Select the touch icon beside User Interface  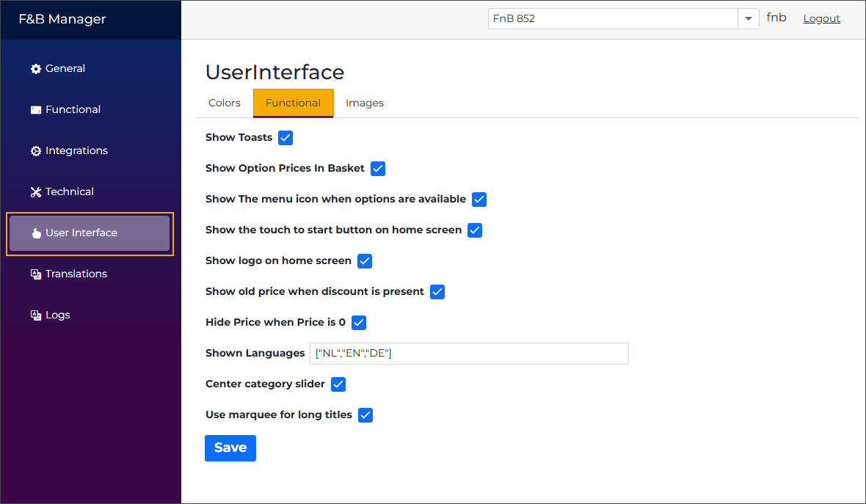pos(35,233)
